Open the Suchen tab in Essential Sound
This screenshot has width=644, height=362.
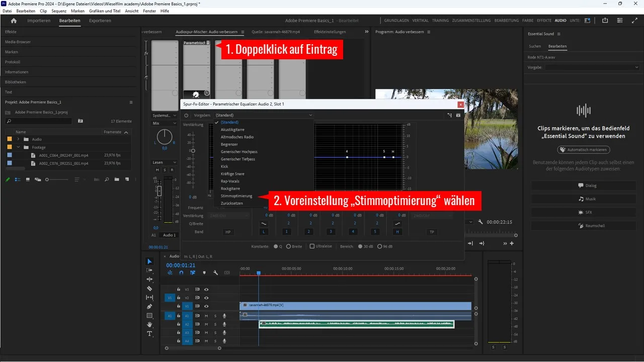[x=535, y=46]
